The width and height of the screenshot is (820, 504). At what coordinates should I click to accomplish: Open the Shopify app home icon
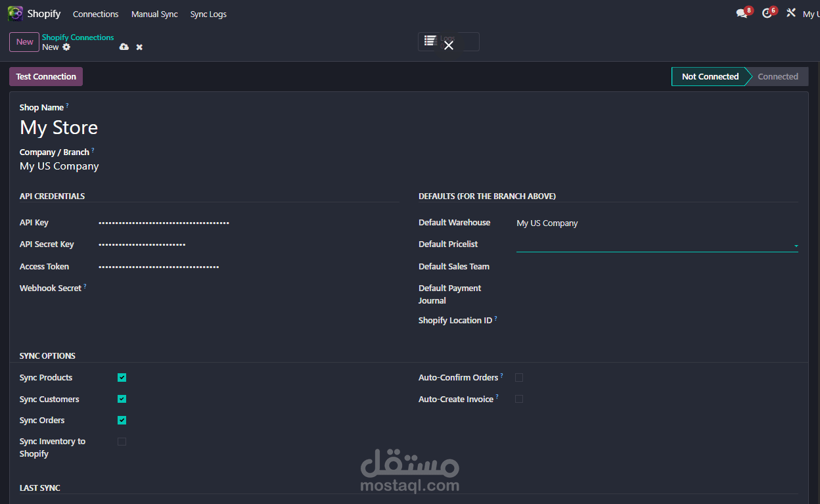(15, 14)
